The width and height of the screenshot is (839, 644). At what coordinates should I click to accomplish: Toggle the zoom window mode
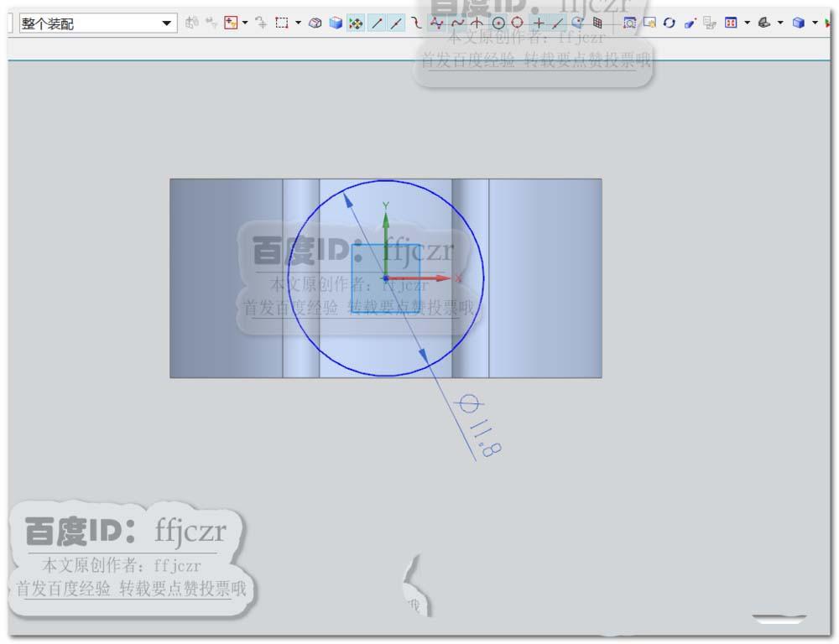point(631,23)
